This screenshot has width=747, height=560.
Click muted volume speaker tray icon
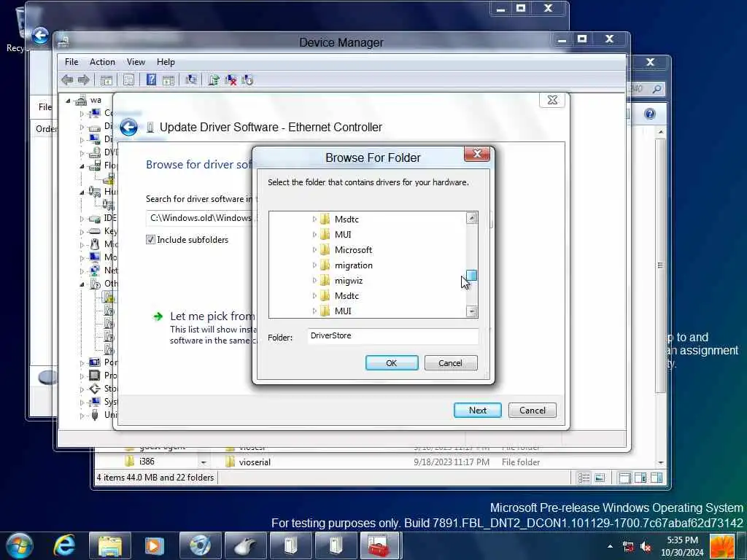pos(646,546)
